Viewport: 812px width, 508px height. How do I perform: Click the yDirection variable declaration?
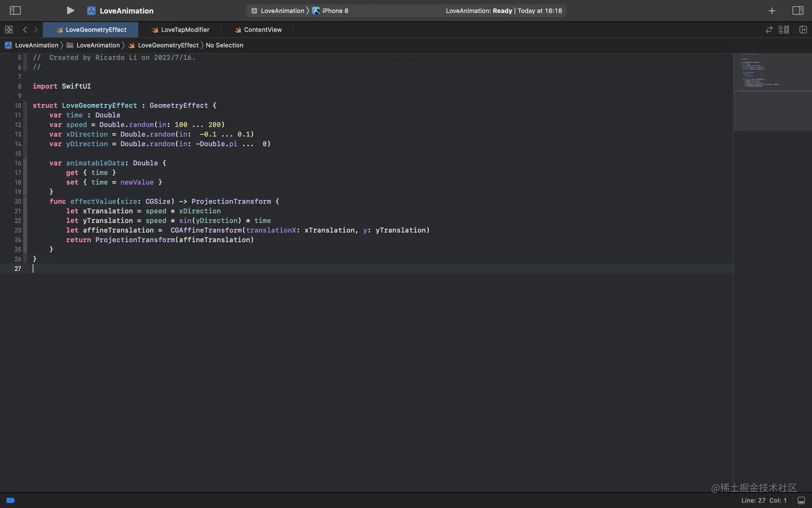[x=87, y=144]
